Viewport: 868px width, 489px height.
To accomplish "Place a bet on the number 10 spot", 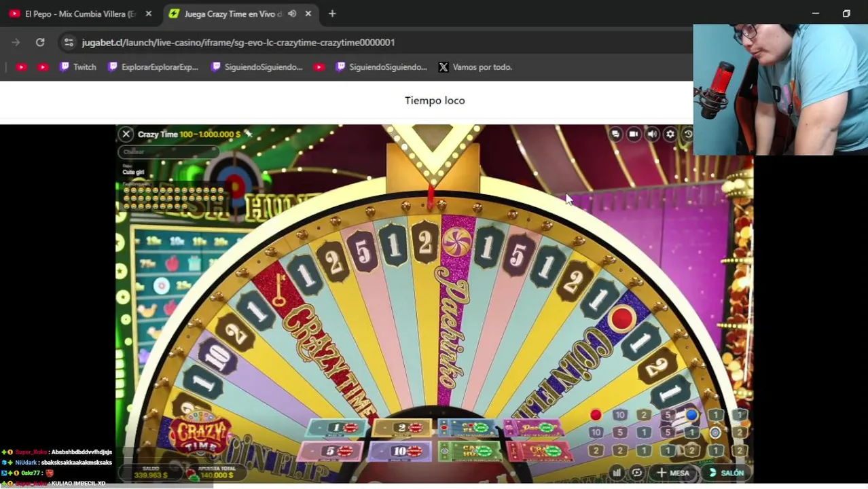I will pyautogui.click(x=401, y=451).
